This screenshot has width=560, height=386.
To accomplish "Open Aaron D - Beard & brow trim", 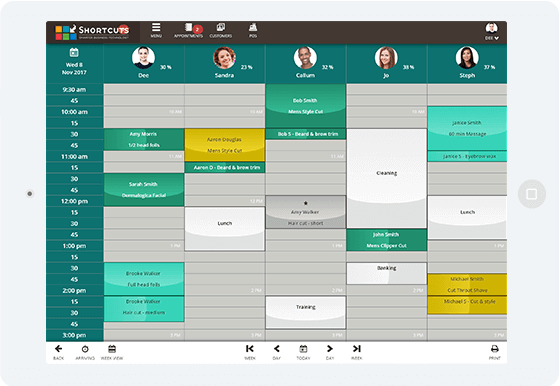I will (x=225, y=167).
